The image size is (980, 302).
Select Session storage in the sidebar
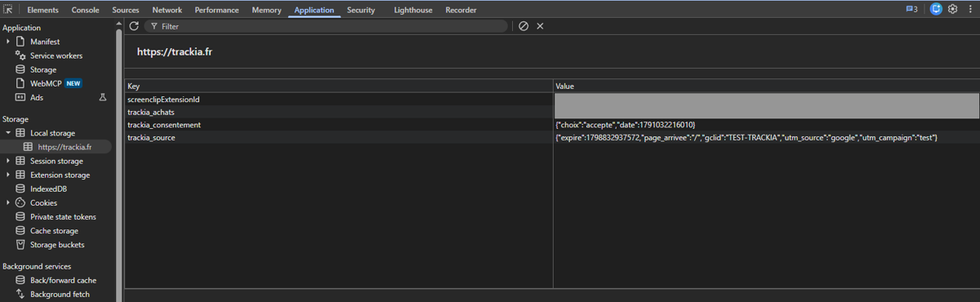click(x=56, y=161)
